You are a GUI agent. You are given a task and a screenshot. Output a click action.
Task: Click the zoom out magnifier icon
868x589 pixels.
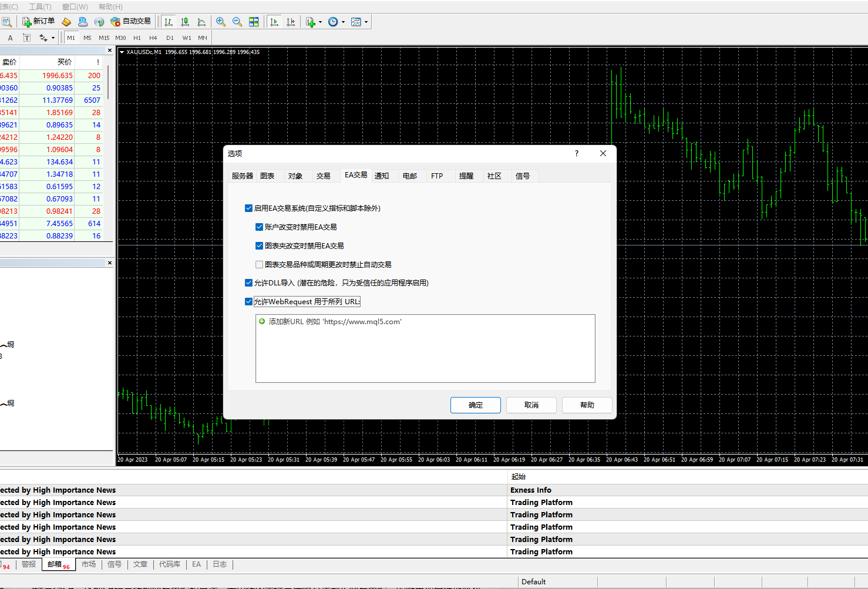(x=237, y=22)
